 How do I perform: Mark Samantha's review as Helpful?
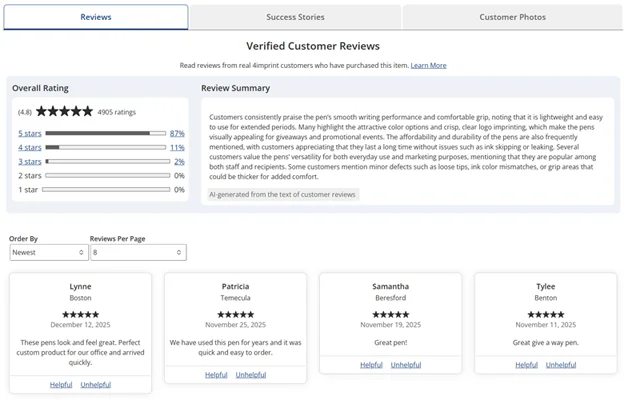click(x=371, y=365)
